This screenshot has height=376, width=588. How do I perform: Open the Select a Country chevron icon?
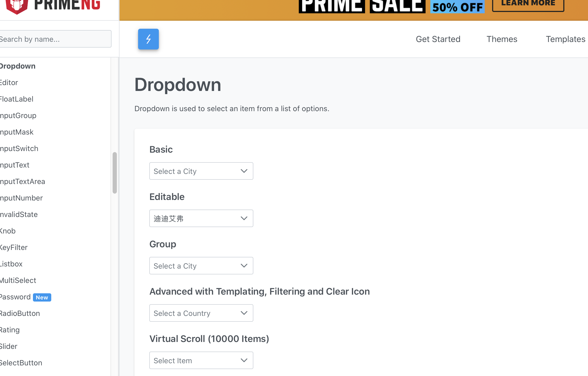(244, 313)
